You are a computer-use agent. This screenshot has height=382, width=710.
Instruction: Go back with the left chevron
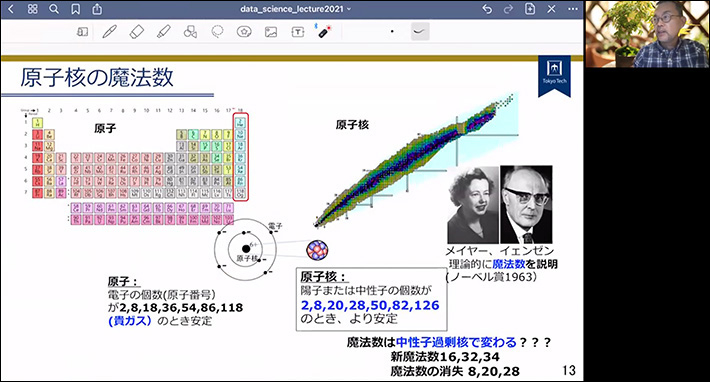(x=11, y=9)
